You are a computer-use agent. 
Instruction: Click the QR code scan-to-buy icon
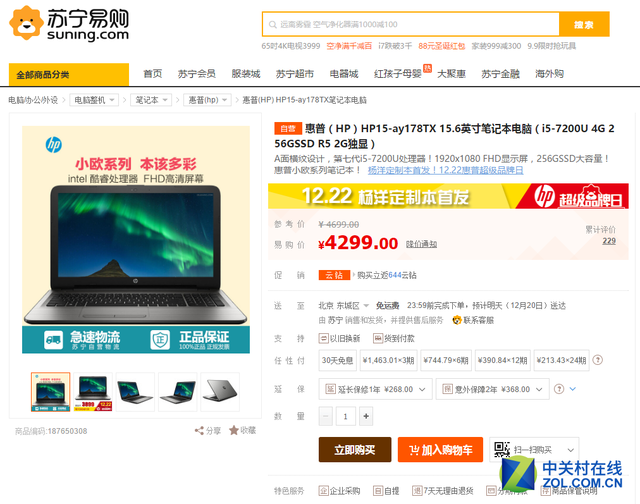coord(502,450)
